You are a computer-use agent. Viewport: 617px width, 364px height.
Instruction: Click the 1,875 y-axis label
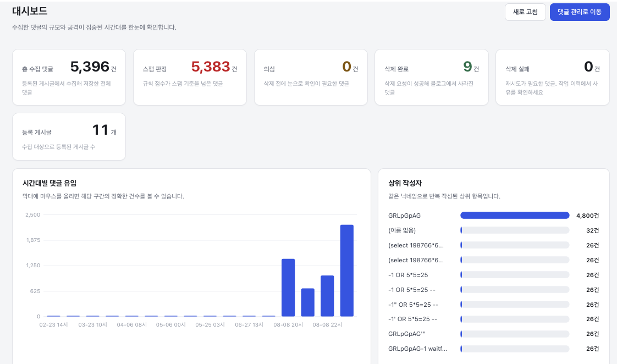pyautogui.click(x=33, y=240)
